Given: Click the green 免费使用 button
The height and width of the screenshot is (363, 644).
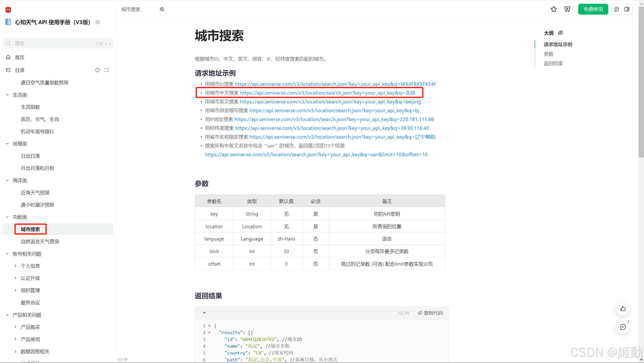Looking at the screenshot, I should tap(593, 9).
